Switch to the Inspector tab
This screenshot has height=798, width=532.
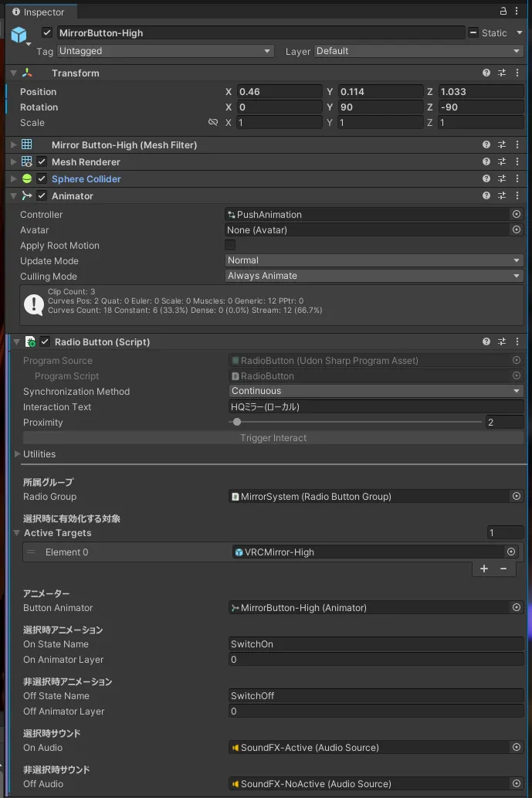tap(40, 12)
